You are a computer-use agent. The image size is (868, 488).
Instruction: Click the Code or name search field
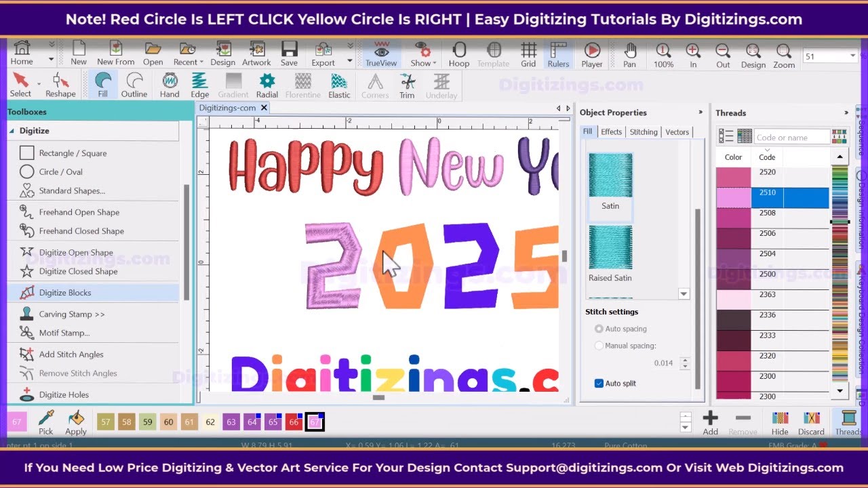(x=792, y=137)
